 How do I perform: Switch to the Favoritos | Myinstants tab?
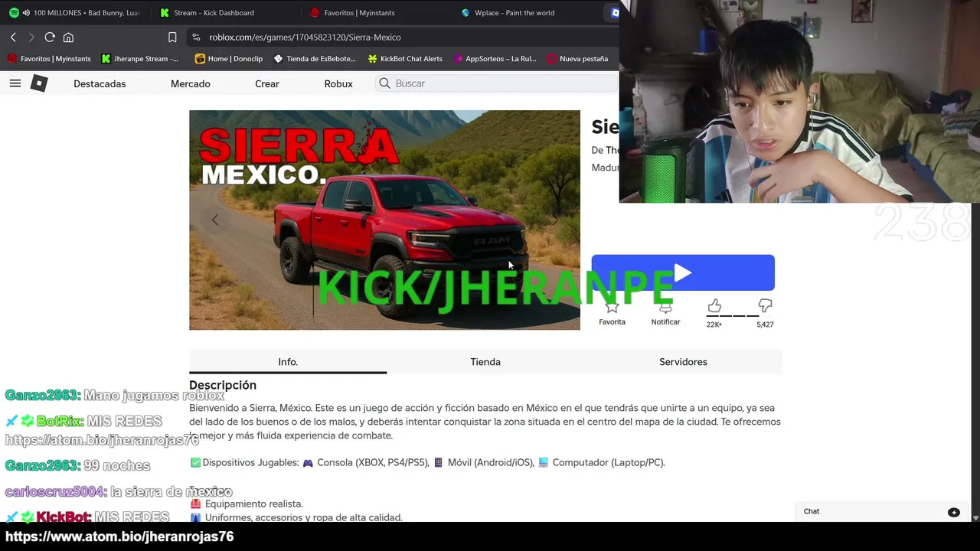pos(360,12)
